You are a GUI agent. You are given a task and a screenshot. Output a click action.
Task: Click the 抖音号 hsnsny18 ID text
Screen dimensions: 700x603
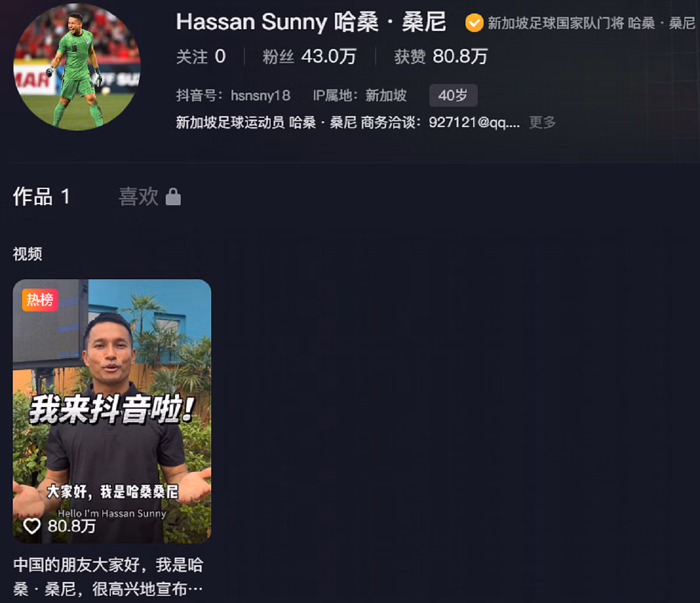(x=233, y=95)
